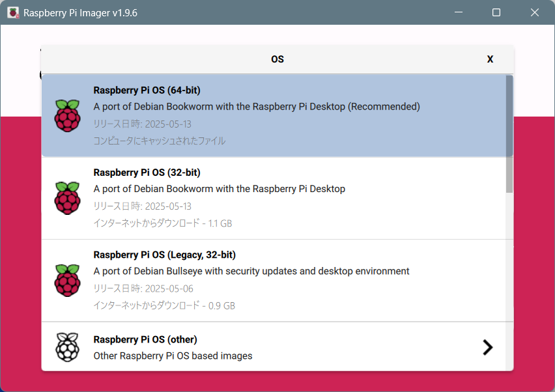
Task: Select the Raspberry Pi OS (32-bit) title
Action: point(147,173)
